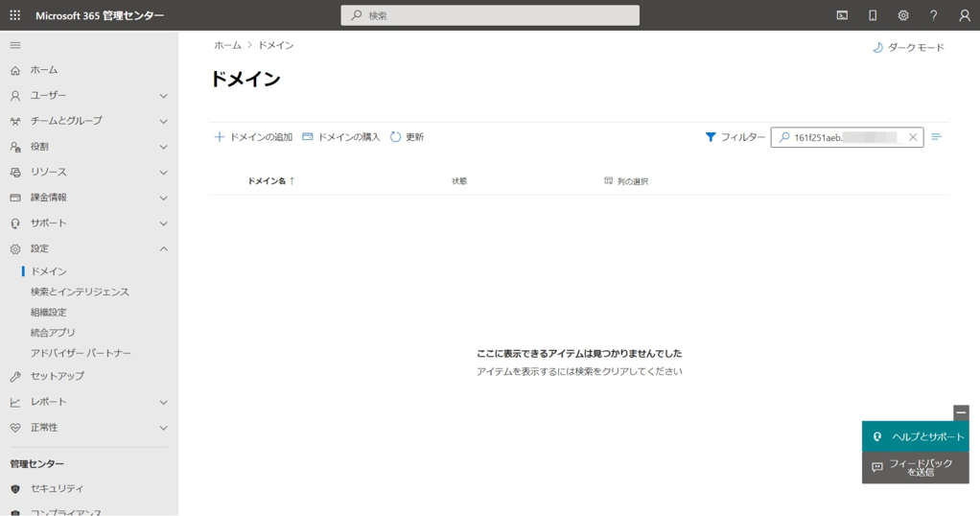Viewport: 980px width, 516px height.
Task: Click the top 検索 search box
Action: pyautogui.click(x=490, y=15)
